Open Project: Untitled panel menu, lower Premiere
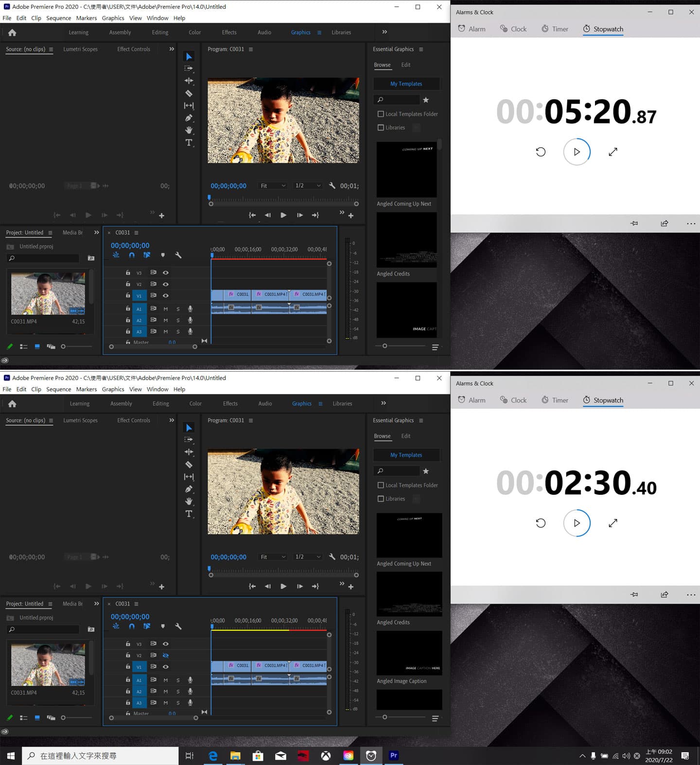 [x=50, y=604]
